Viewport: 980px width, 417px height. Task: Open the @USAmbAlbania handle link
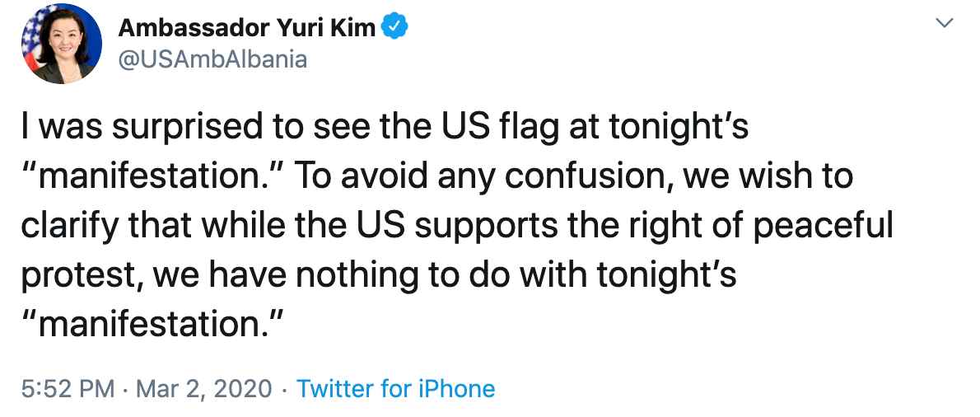coord(212,60)
